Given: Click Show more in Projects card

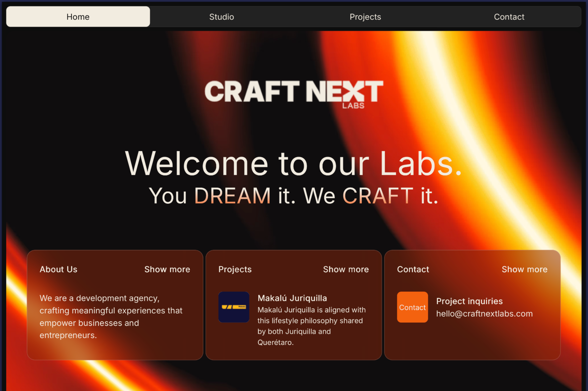Looking at the screenshot, I should coord(346,269).
